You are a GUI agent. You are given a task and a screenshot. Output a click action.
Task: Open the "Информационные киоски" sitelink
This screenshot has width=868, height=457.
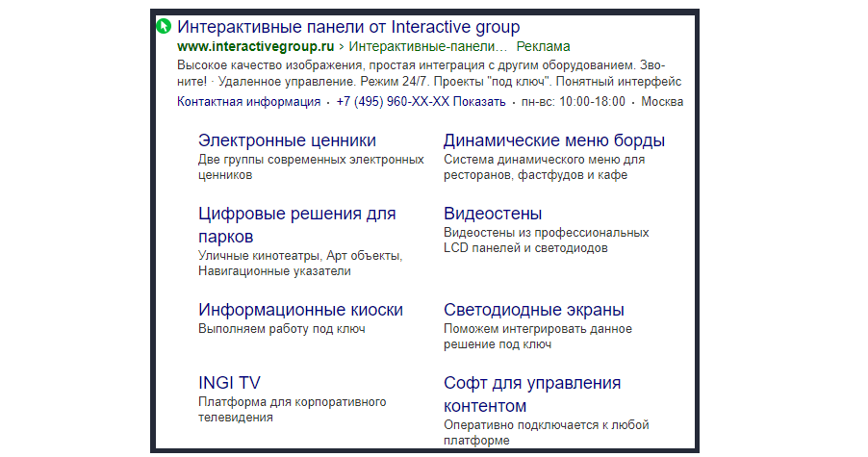(300, 310)
